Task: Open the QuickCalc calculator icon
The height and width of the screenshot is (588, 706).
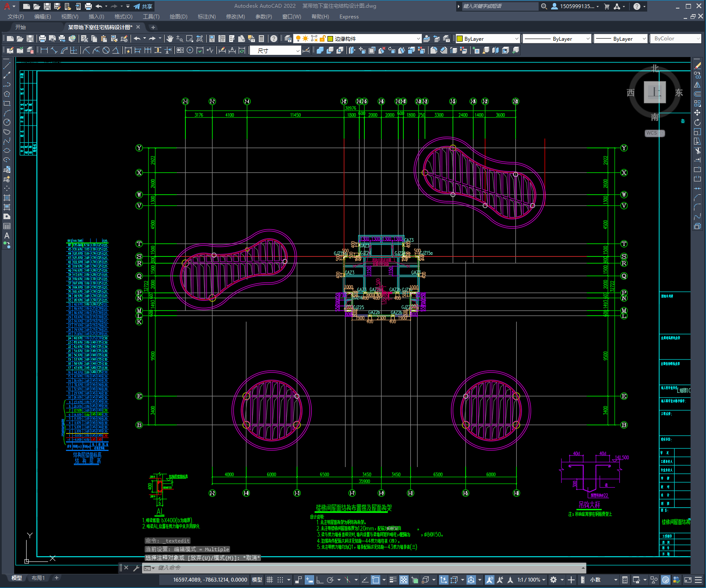Action: click(261, 39)
